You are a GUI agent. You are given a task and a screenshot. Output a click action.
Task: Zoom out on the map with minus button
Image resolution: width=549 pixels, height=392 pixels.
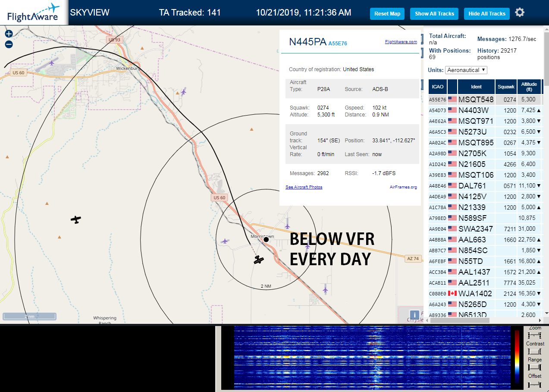9,44
